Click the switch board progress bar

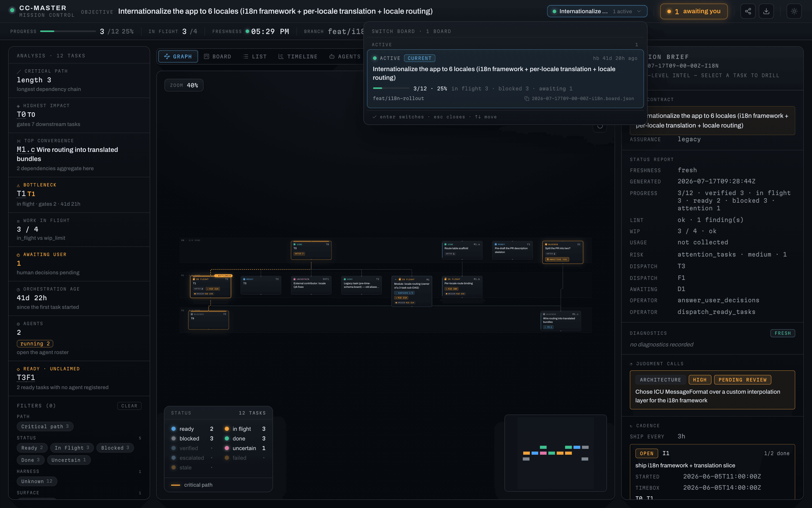pyautogui.click(x=391, y=88)
